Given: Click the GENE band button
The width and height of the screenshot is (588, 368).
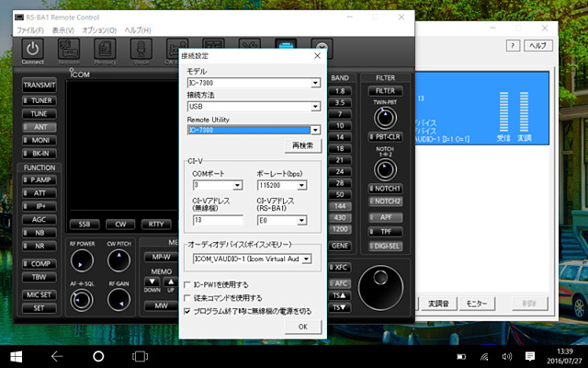Looking at the screenshot, I should (x=340, y=246).
